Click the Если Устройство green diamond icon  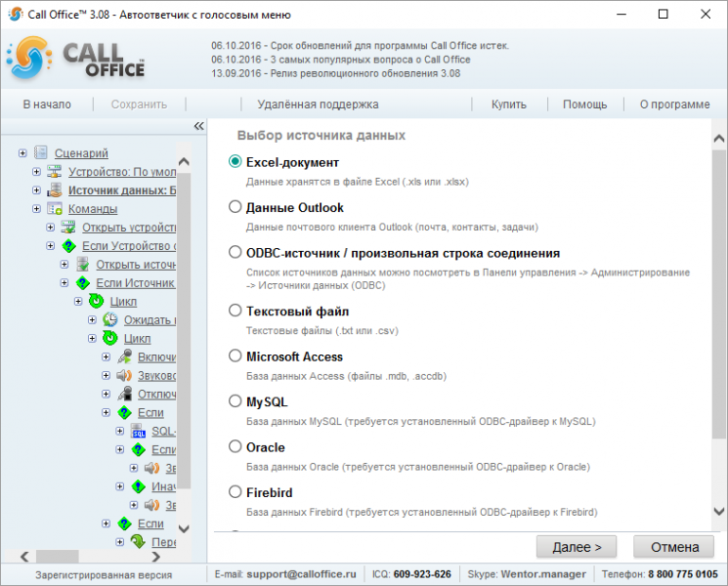click(68, 246)
